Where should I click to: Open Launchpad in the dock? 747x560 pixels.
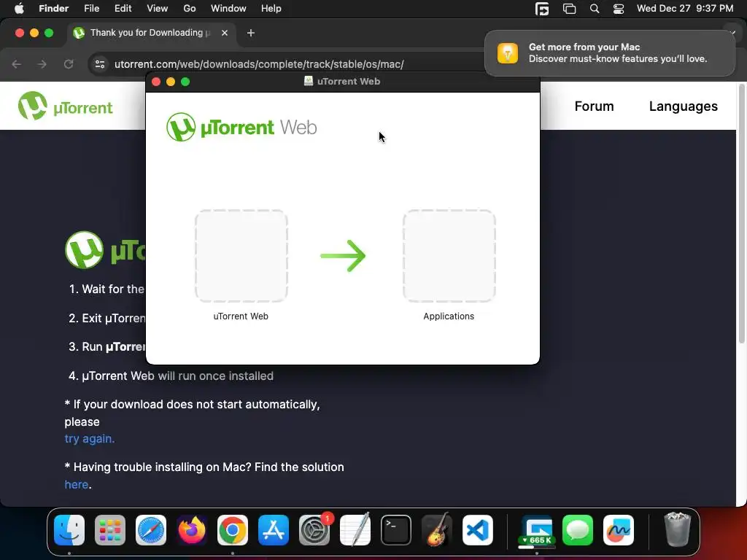[x=110, y=530]
